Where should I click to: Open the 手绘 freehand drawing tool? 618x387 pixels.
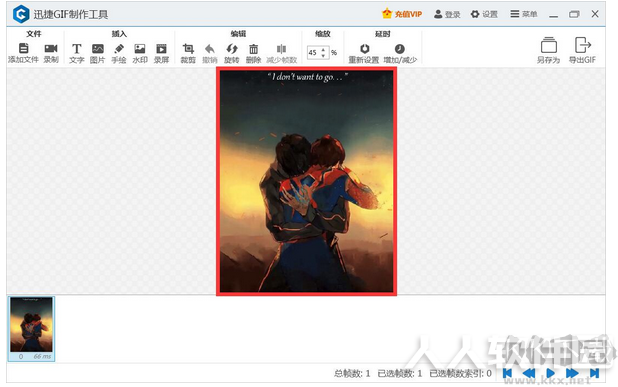point(119,49)
